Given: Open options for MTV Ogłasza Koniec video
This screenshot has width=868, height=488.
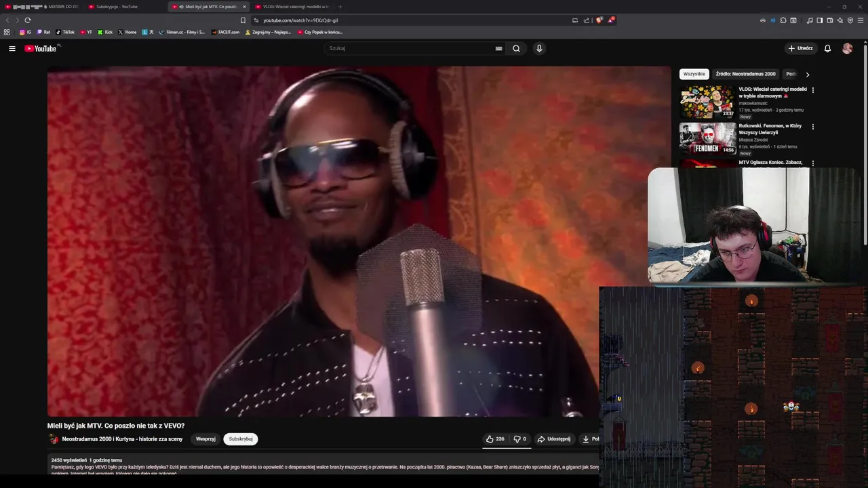Looking at the screenshot, I should (812, 163).
